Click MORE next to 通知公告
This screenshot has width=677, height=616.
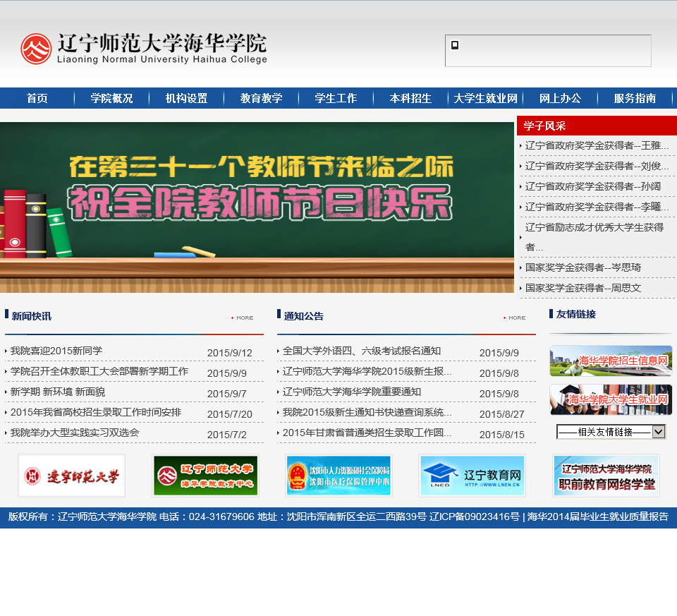[x=515, y=318]
